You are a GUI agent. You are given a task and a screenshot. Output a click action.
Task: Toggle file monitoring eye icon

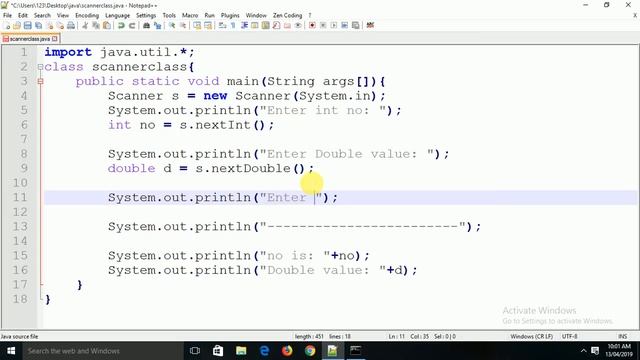pos(298,25)
